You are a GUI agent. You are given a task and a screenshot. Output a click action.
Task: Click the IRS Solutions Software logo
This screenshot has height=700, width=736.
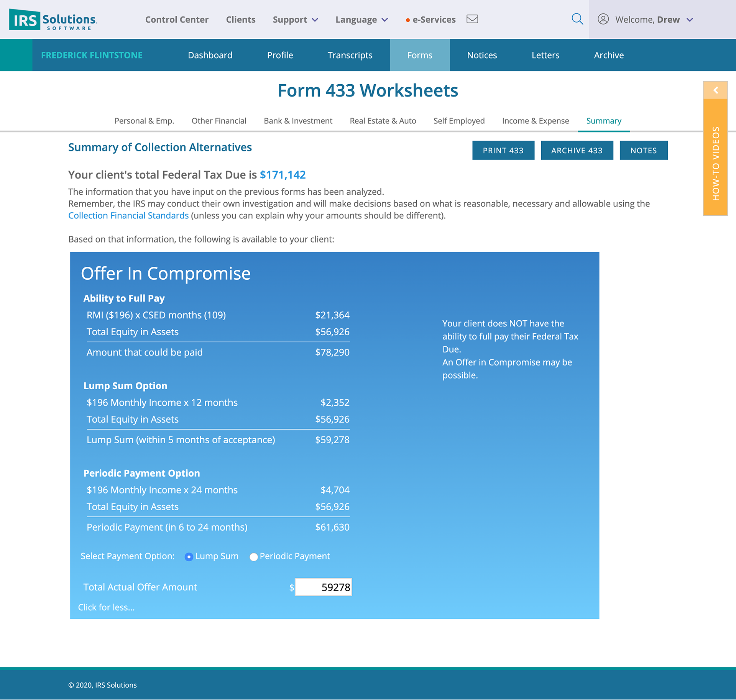(53, 20)
